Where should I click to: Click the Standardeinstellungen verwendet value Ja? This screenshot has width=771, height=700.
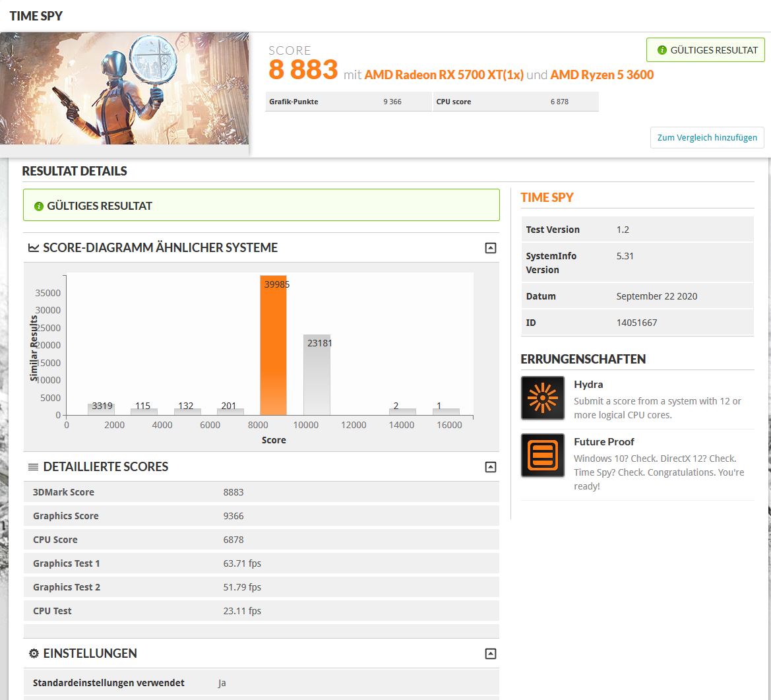point(222,683)
